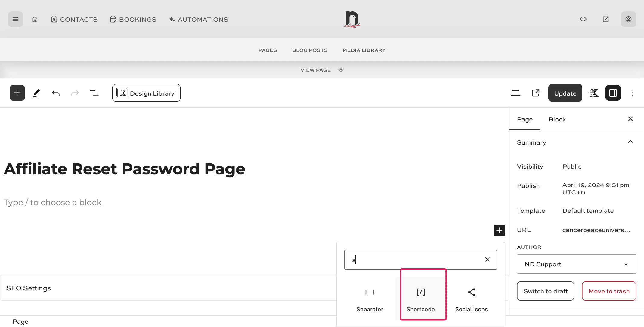Viewport: 644px width, 327px height.
Task: Select the Shortcode block
Action: tap(420, 296)
